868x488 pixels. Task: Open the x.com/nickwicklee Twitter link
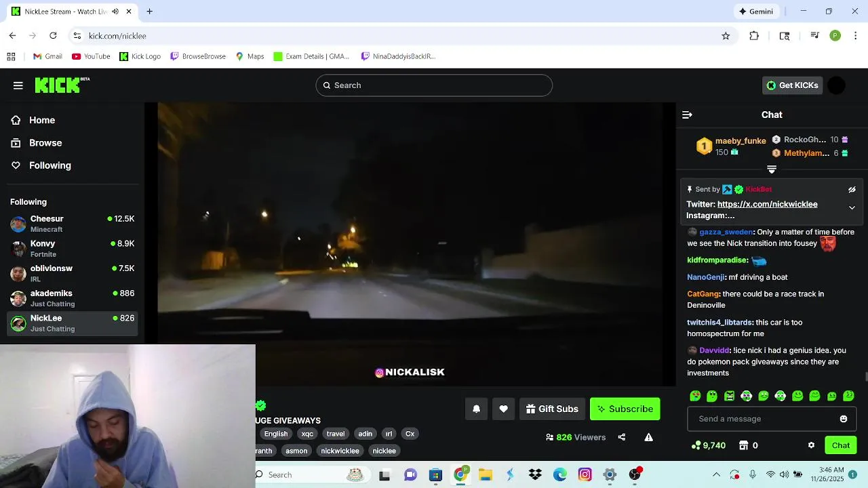767,204
